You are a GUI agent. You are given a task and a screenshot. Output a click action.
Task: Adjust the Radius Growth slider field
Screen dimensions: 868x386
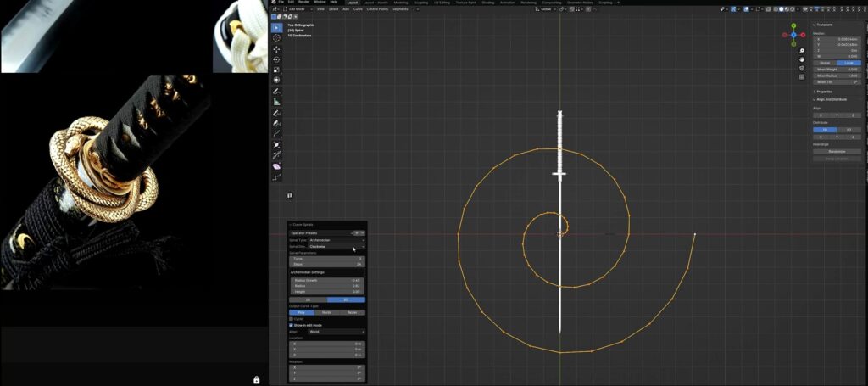[x=327, y=280]
